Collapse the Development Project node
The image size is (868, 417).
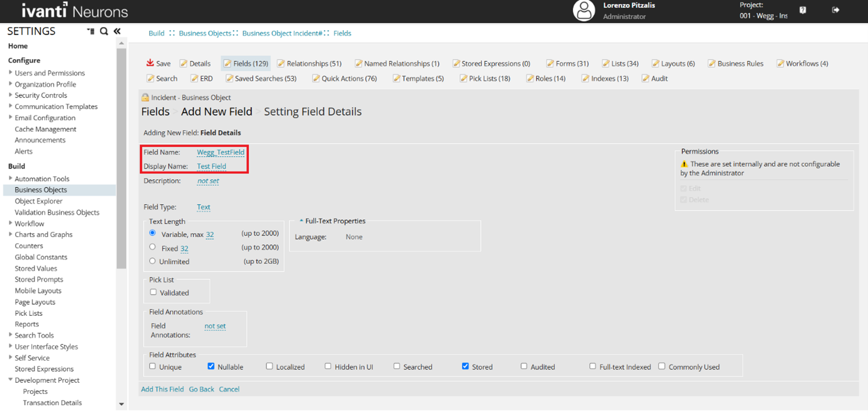pyautogui.click(x=11, y=380)
